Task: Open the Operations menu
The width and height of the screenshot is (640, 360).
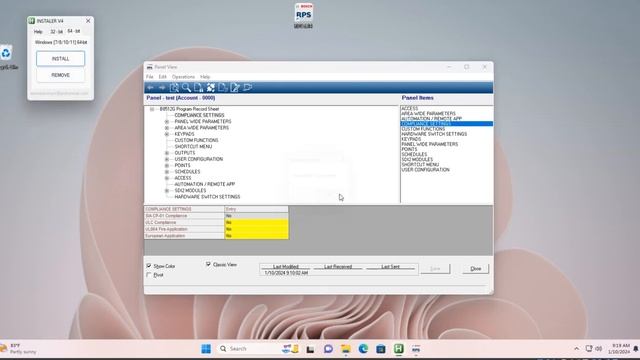Action: (183, 77)
